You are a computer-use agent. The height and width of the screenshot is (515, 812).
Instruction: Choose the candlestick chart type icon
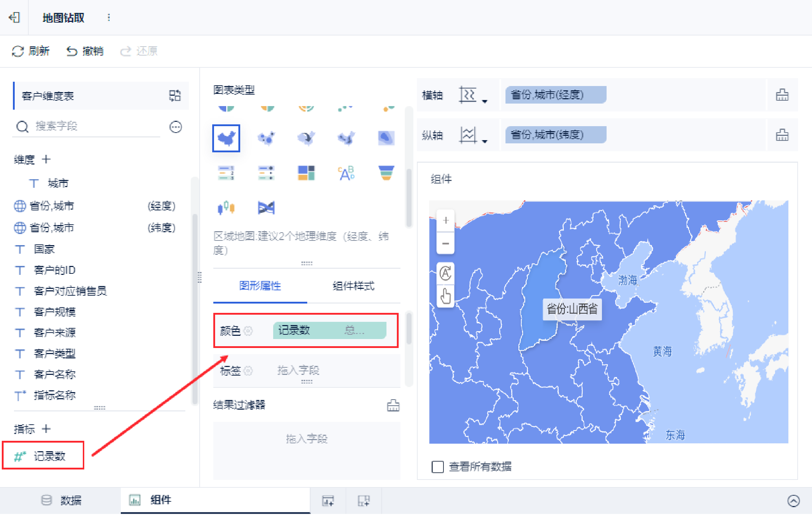pyautogui.click(x=226, y=208)
